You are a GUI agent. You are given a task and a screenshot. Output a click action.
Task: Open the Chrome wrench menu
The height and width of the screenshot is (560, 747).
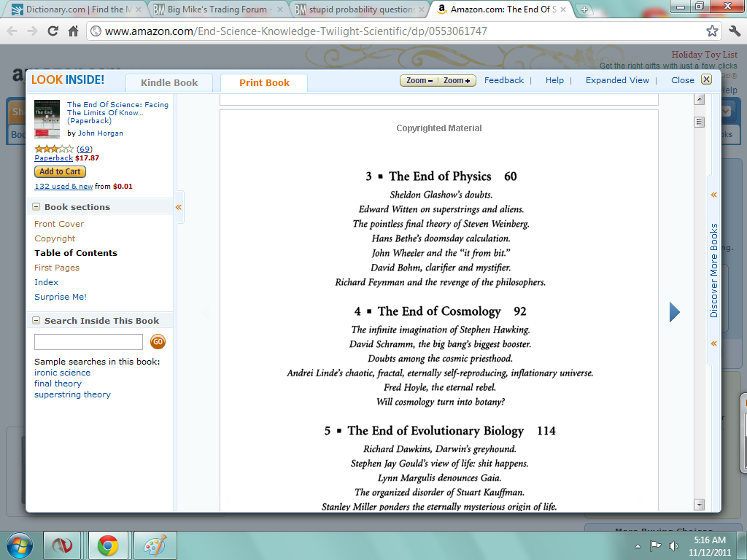tap(734, 31)
